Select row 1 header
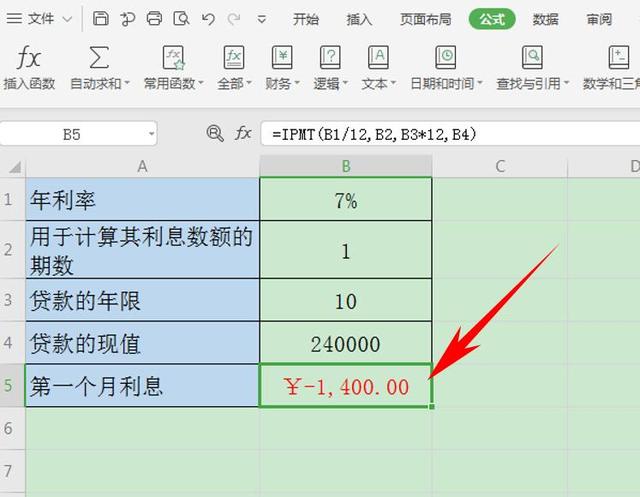Image resolution: width=640 pixels, height=497 pixels. [12, 199]
